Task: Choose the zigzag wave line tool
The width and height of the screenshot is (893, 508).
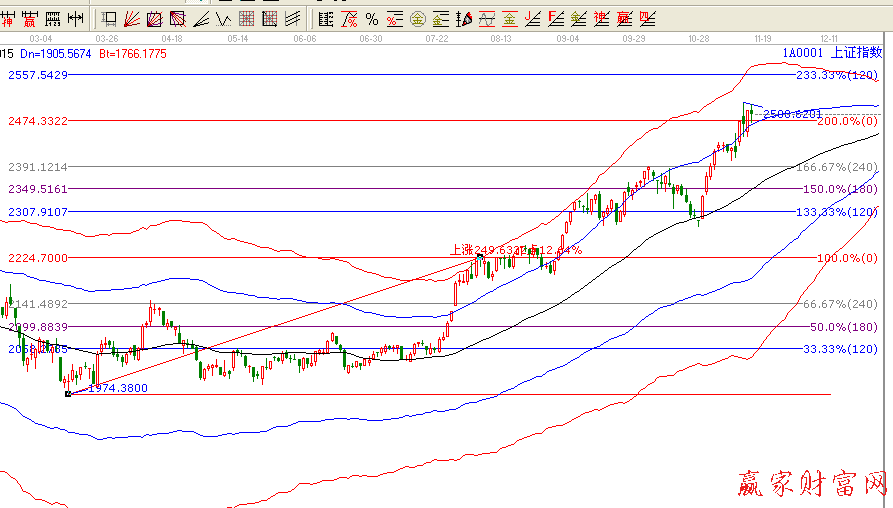Action: [x=223, y=18]
